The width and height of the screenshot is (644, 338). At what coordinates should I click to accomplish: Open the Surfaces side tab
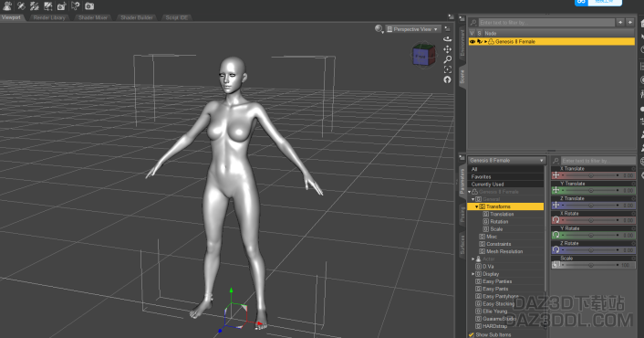click(462, 245)
